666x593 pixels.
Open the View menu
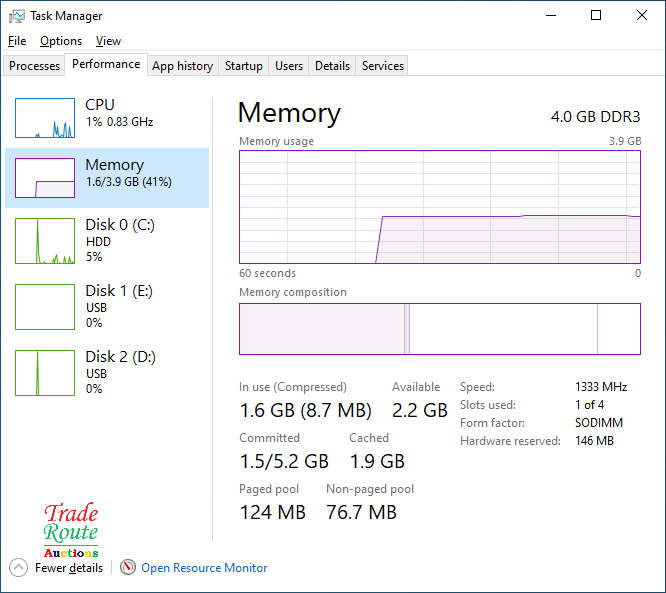pyautogui.click(x=108, y=41)
